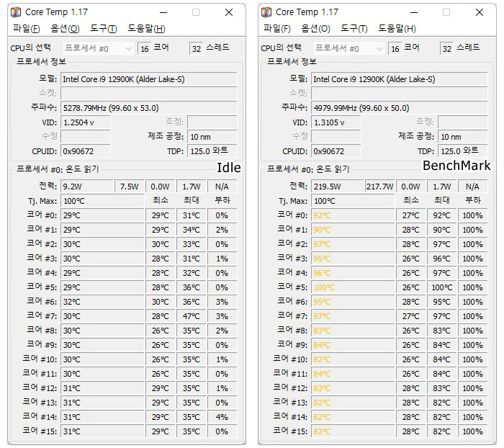
Task: Open the 파일(F) menu in the Idle window
Action: pyautogui.click(x=26, y=29)
